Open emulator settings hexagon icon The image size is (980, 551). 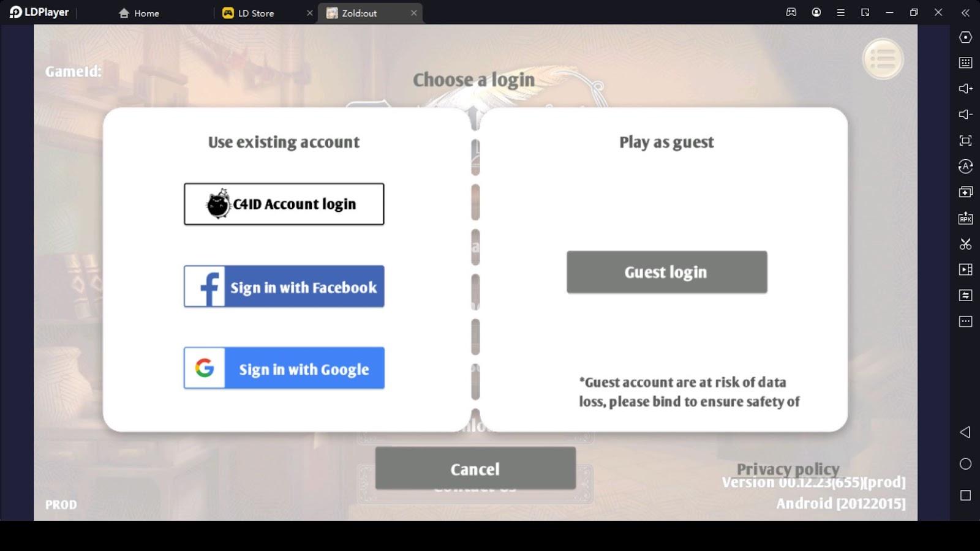click(x=965, y=37)
